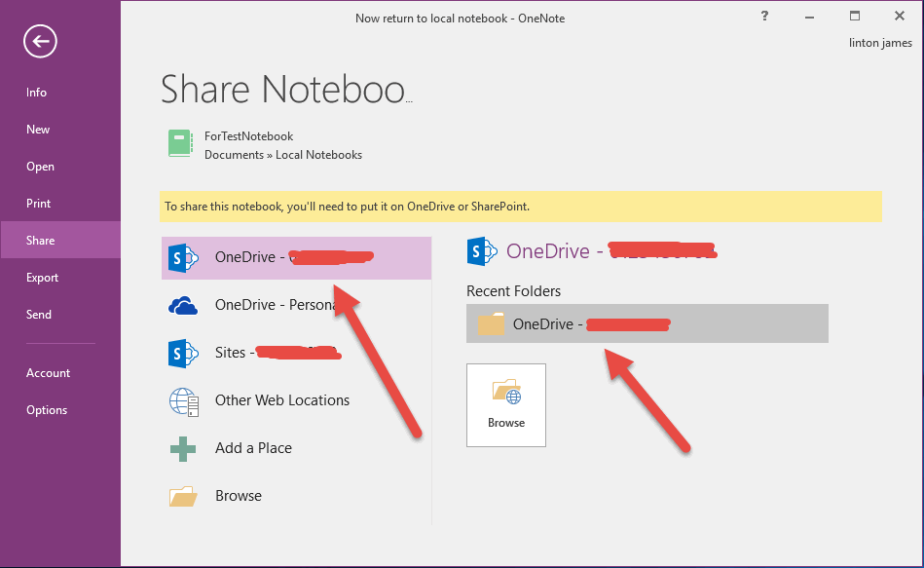Click the Recent Folders heading

[x=513, y=291]
